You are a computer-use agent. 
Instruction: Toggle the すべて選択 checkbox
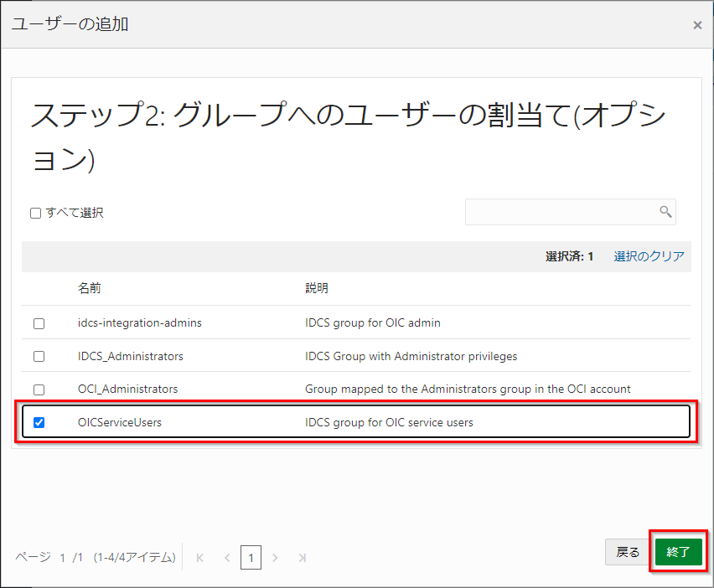36,213
